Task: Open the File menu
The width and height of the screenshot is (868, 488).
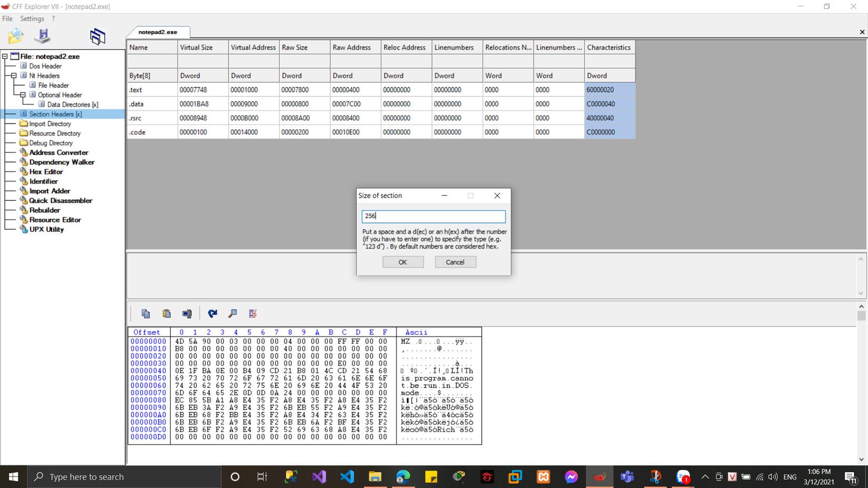Action: tap(7, 18)
